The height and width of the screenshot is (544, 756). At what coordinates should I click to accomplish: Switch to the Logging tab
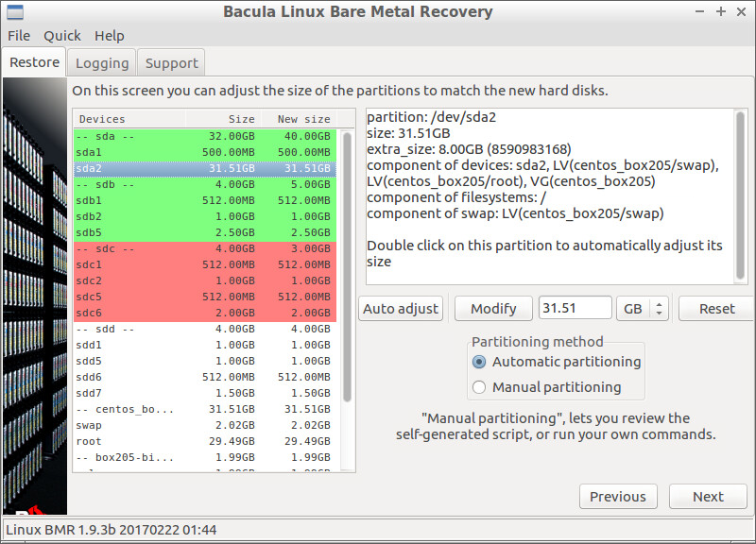click(102, 63)
